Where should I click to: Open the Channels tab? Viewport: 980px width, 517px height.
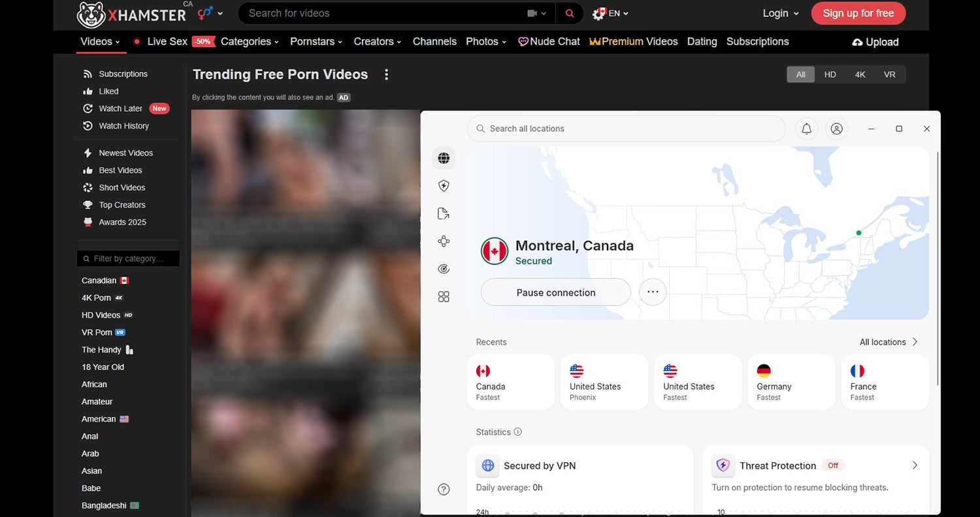coord(434,41)
